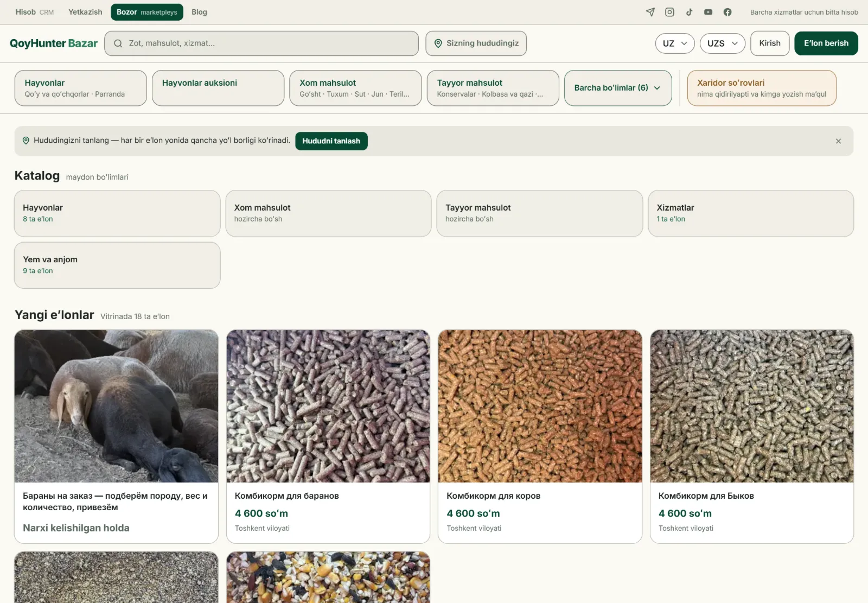This screenshot has height=603, width=868.
Task: Open the Blog tab
Action: coord(199,12)
